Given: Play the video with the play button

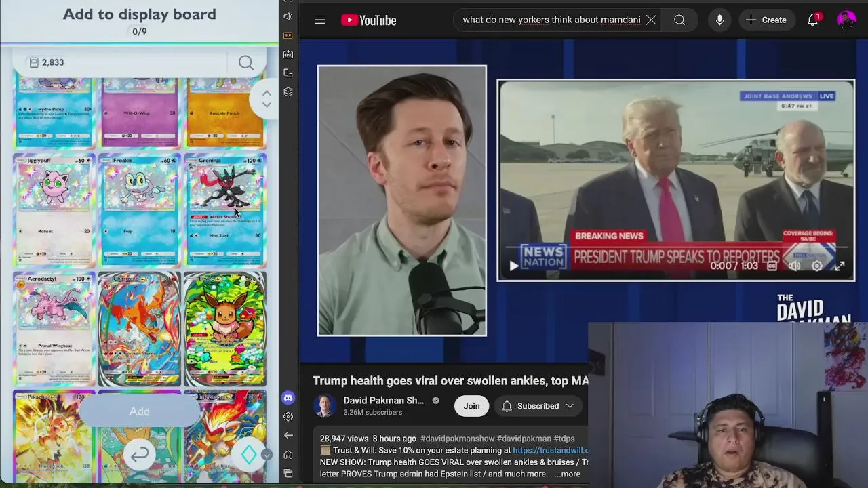Looking at the screenshot, I should click(513, 266).
